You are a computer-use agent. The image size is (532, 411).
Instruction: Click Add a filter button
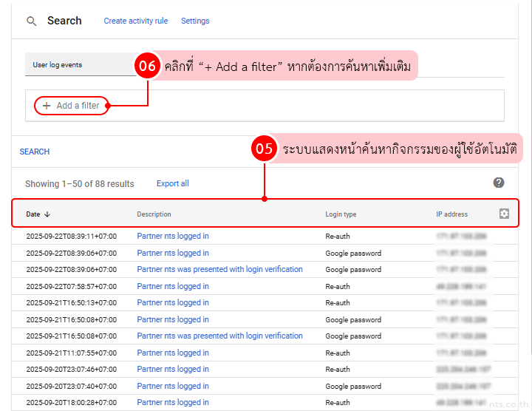tap(72, 106)
